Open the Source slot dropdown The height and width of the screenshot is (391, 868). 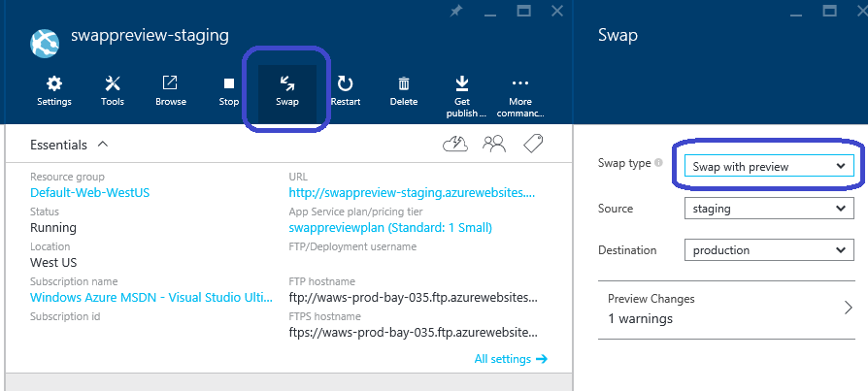[x=769, y=209]
